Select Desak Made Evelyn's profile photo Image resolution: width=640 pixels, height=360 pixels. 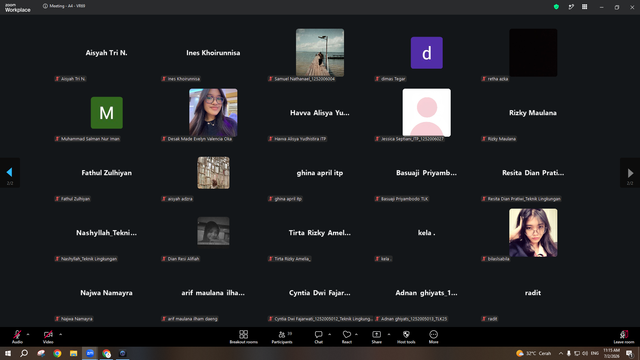point(213,113)
